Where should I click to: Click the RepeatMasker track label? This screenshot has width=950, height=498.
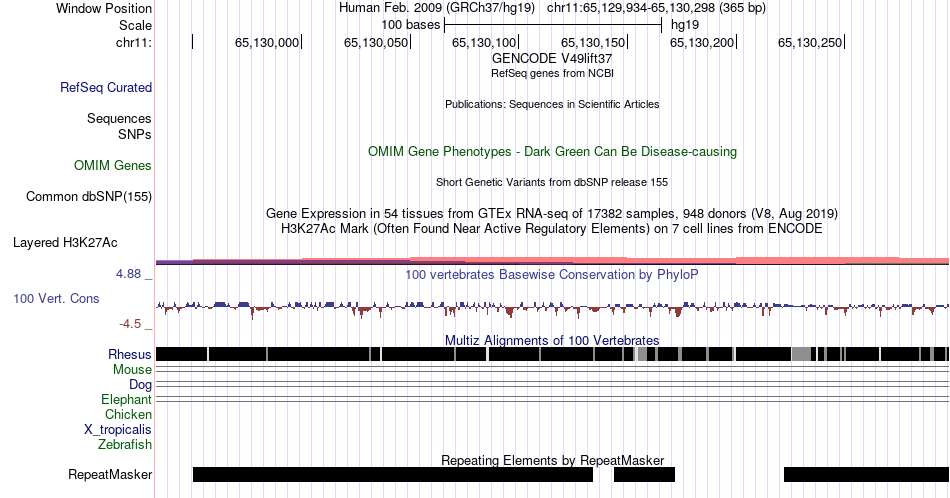coord(110,474)
